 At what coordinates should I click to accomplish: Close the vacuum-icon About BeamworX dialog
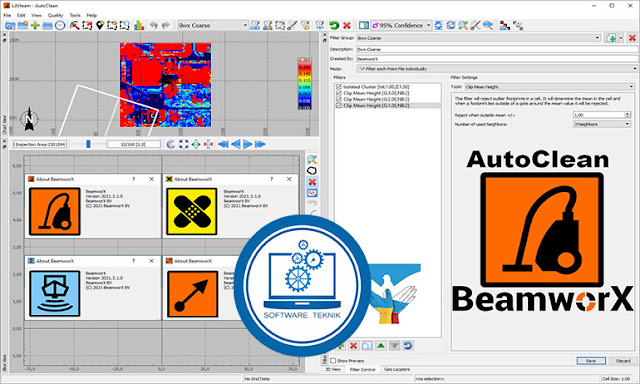tap(151, 179)
